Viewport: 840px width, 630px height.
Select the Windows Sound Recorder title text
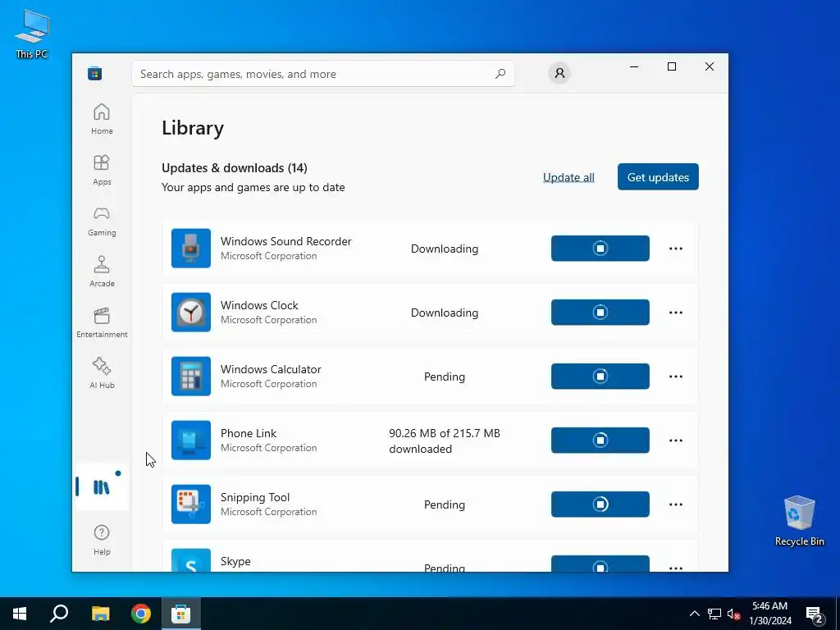pyautogui.click(x=286, y=241)
